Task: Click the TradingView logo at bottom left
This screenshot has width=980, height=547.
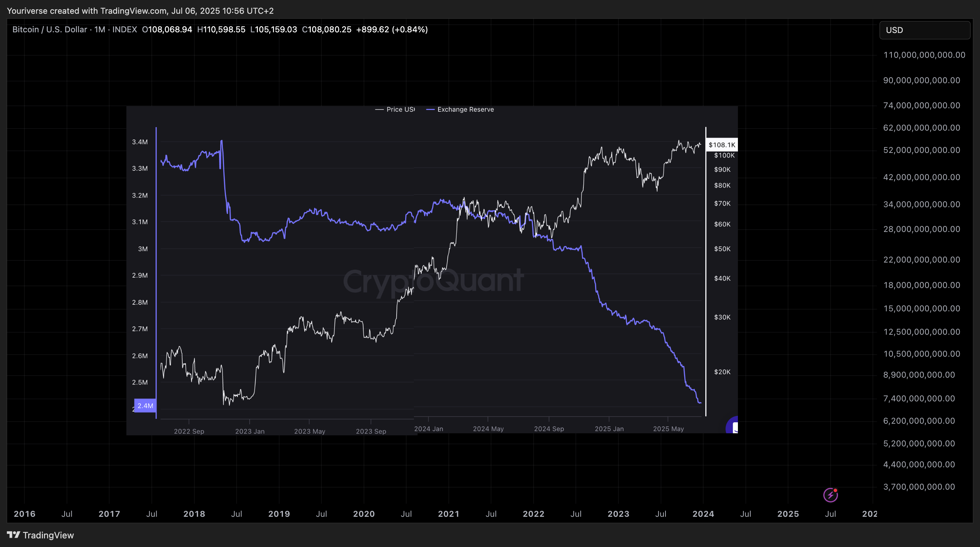Action: [x=40, y=535]
